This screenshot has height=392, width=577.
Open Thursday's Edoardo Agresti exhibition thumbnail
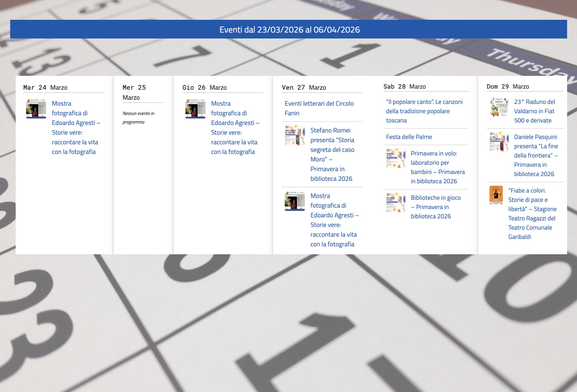point(195,109)
